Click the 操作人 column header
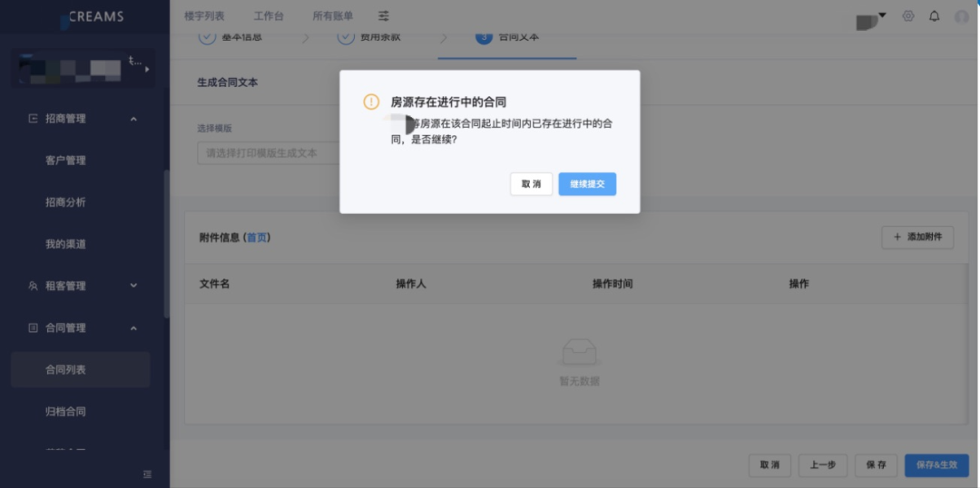The image size is (980, 488). coord(411,284)
